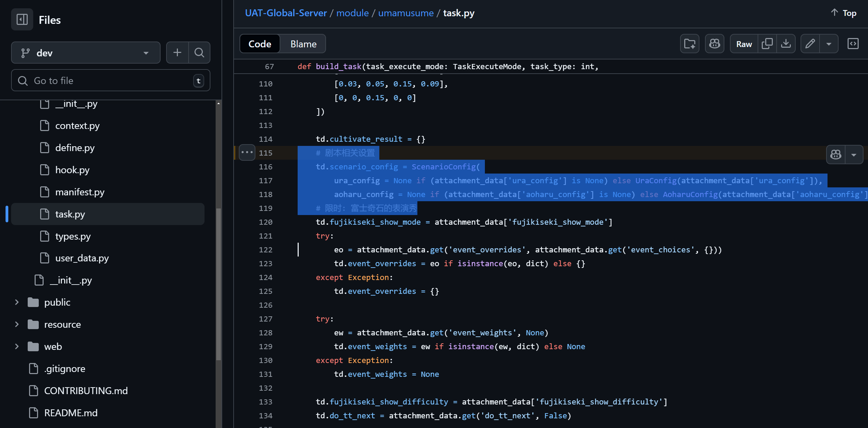Switch to the Blame tab
Image resolution: width=868 pixels, height=428 pixels.
click(303, 44)
